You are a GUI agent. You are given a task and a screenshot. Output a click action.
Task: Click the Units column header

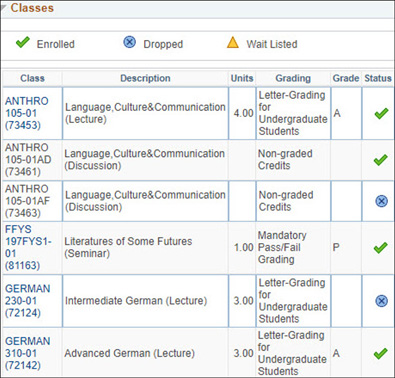click(x=242, y=78)
